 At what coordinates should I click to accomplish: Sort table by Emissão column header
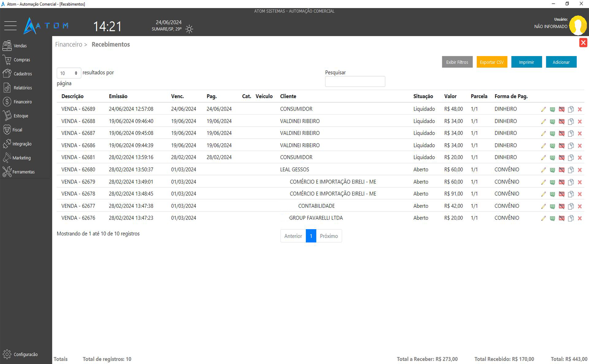tap(118, 96)
